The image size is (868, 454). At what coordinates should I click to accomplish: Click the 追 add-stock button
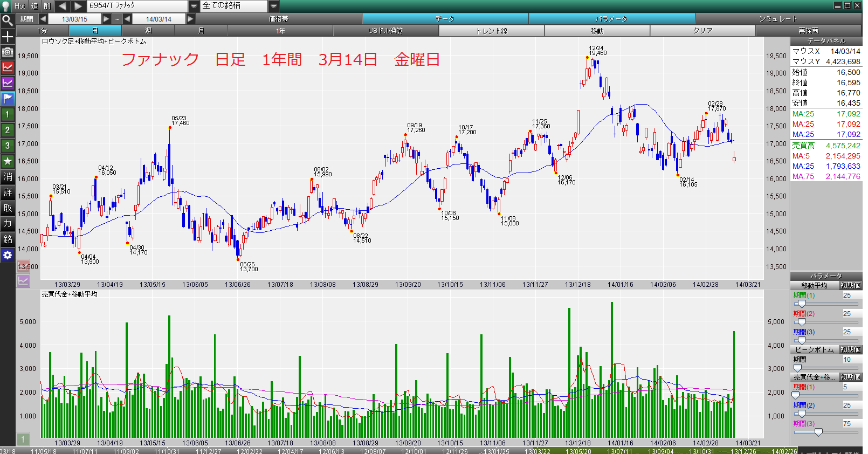click(35, 6)
